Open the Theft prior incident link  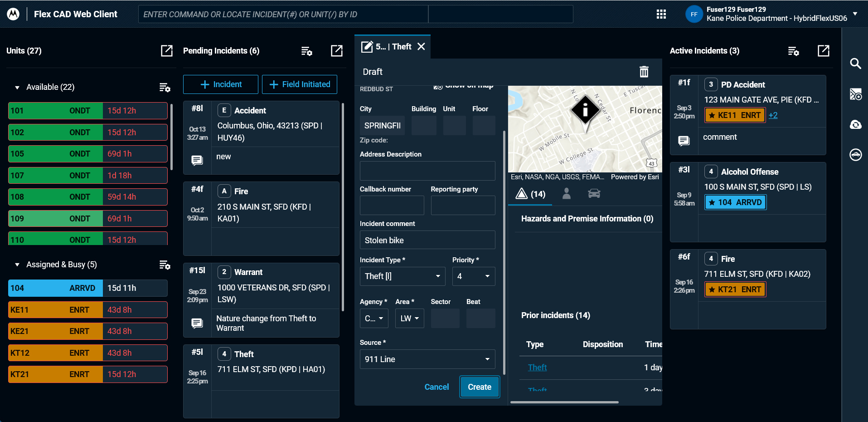pyautogui.click(x=537, y=367)
